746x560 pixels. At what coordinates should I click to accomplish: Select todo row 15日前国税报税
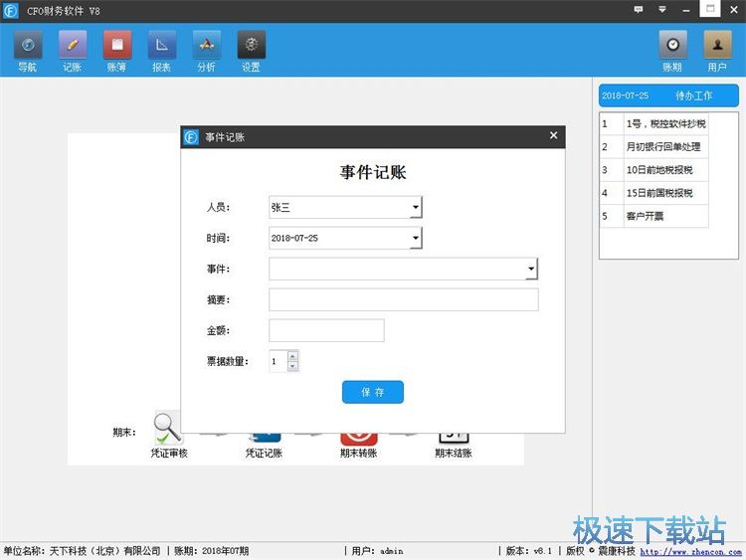click(654, 193)
